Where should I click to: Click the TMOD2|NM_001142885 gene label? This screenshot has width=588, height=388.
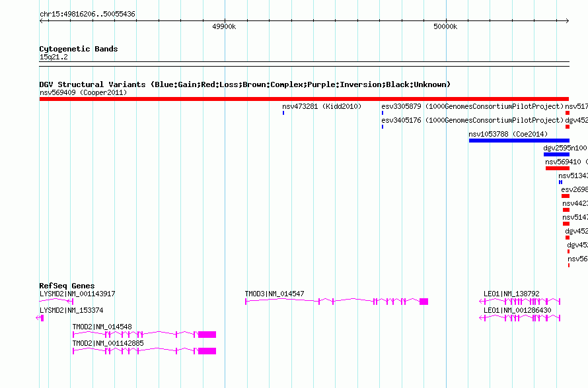(x=108, y=343)
